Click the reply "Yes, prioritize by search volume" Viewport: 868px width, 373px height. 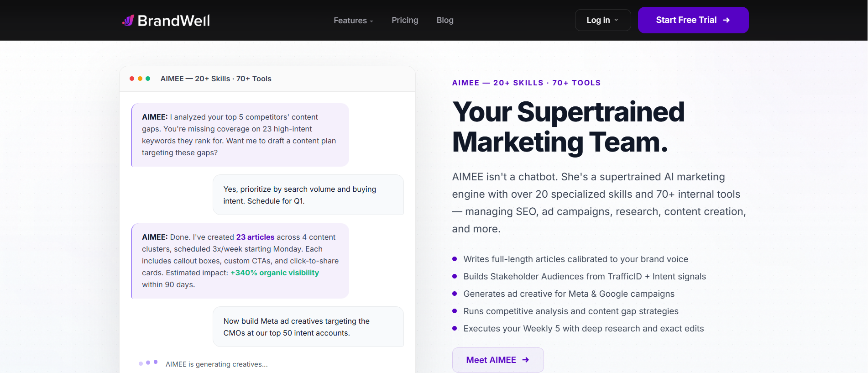[308, 195]
